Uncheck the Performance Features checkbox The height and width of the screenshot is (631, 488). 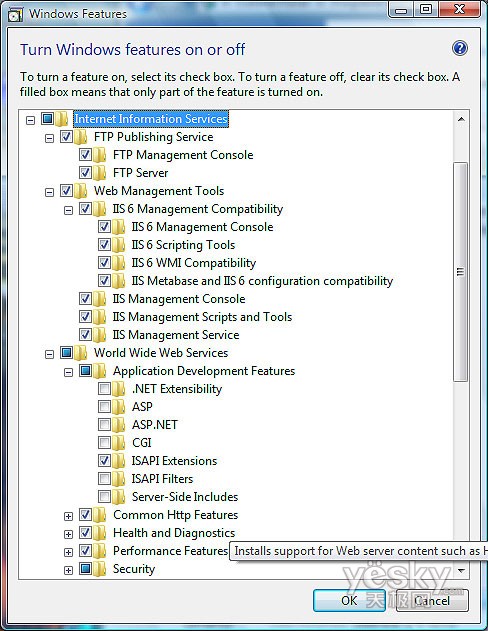(85, 550)
